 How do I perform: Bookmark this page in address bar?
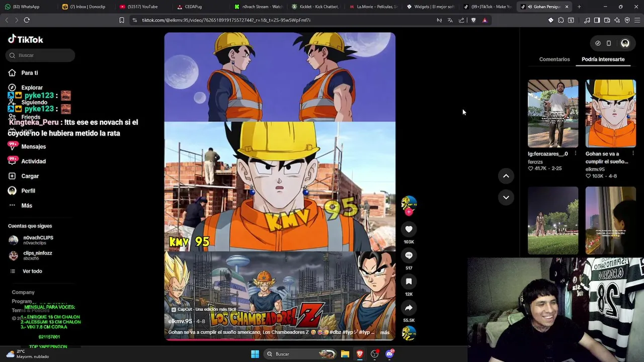pos(121,20)
